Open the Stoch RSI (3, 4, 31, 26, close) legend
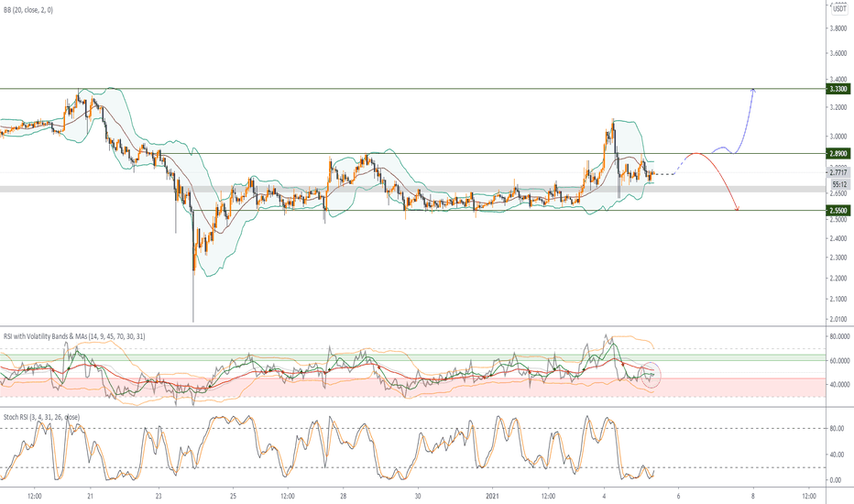Viewport: 854px width, 504px height. click(41, 417)
